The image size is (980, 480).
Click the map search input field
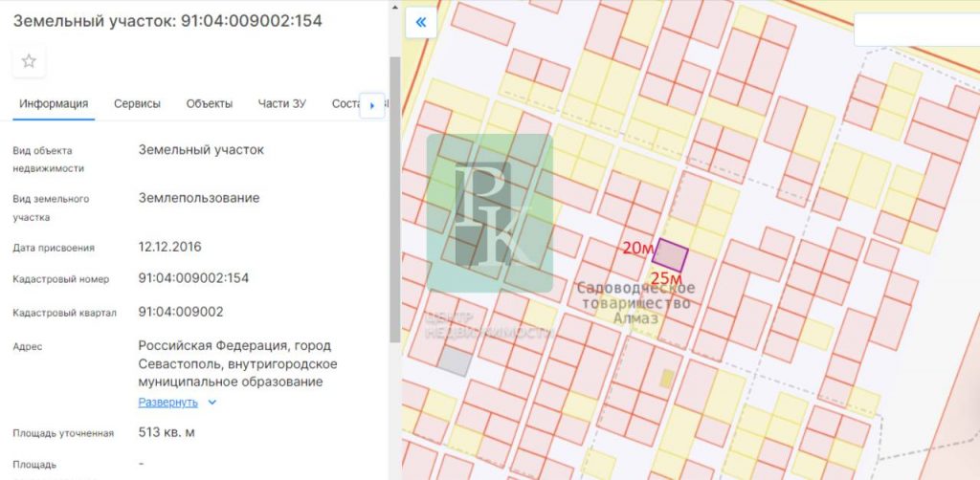pyautogui.click(x=916, y=30)
